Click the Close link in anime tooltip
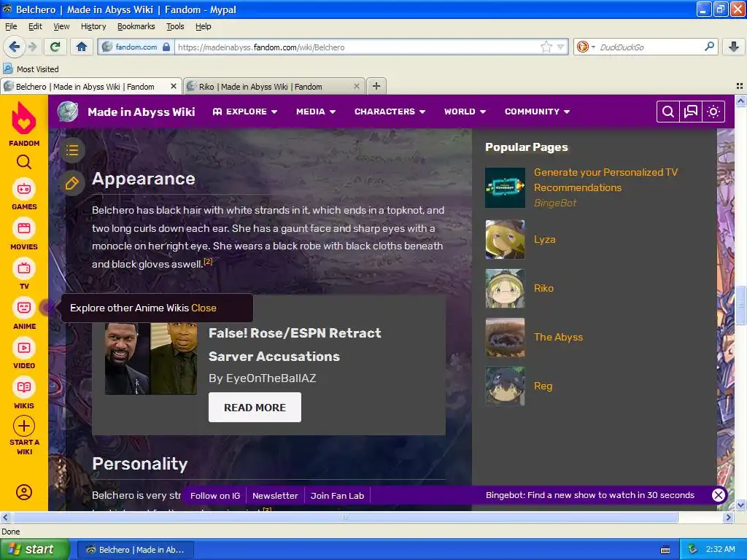This screenshot has height=560, width=747. point(204,308)
